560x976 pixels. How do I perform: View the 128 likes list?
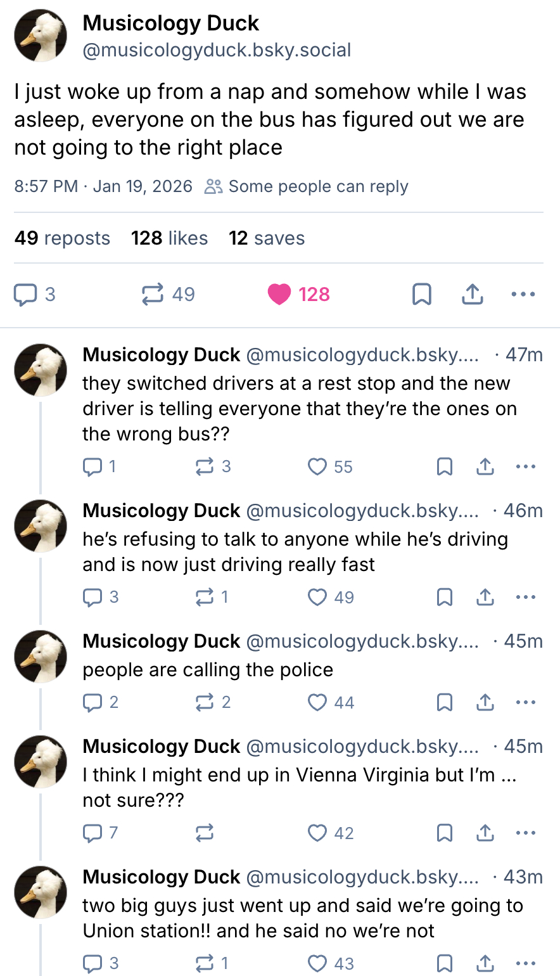click(x=169, y=238)
